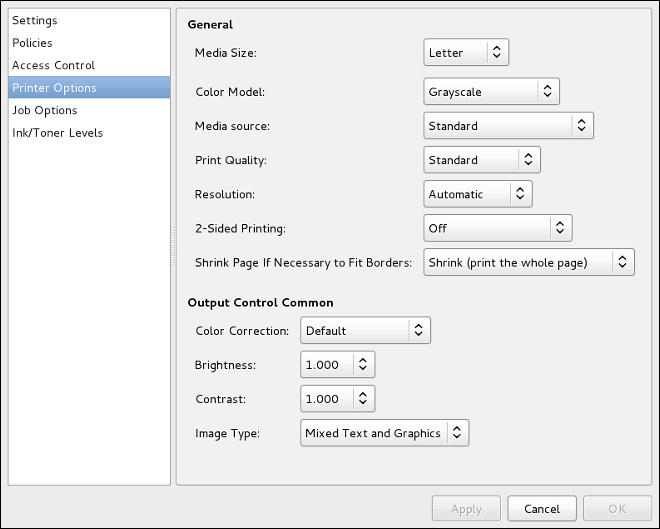This screenshot has width=660, height=529.
Task: Click the Brightness spinner arrows
Action: 363,364
